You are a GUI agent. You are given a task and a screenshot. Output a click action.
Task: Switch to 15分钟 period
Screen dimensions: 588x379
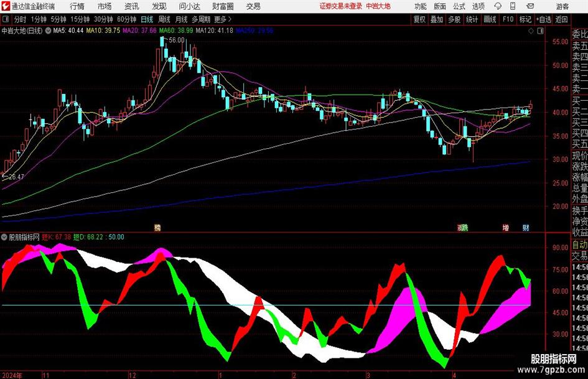click(80, 19)
